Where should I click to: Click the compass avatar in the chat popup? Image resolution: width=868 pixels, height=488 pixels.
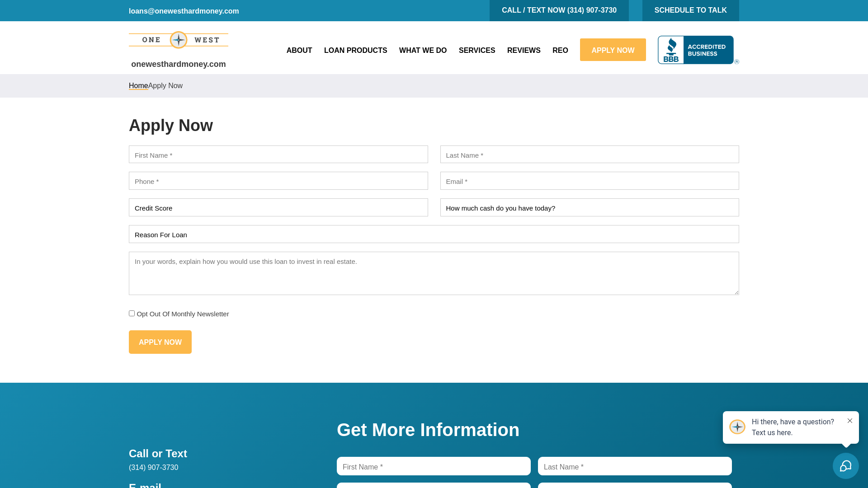coord(737,427)
